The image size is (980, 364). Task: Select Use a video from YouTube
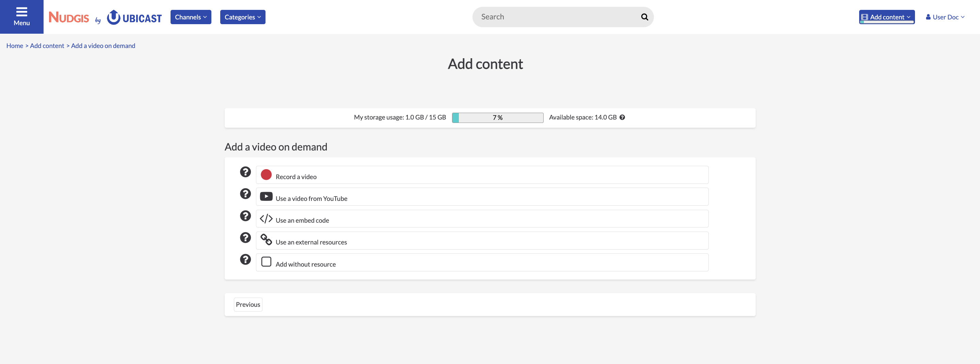(482, 197)
